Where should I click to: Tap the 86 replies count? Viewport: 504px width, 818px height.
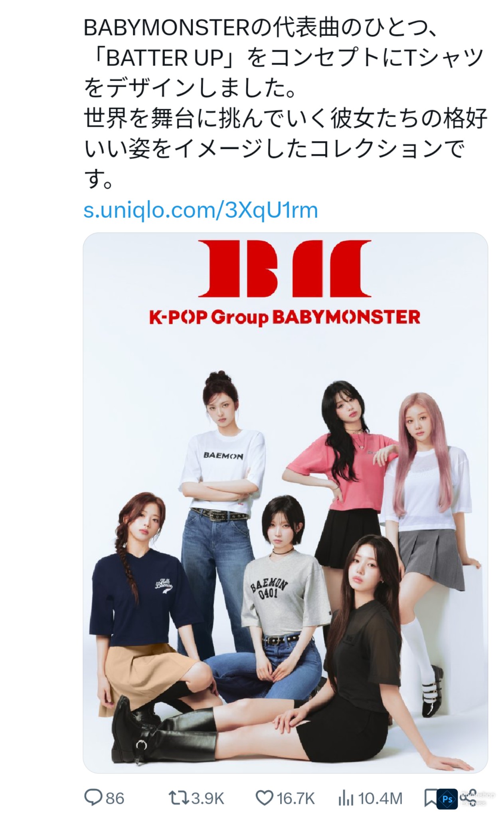pos(115,798)
